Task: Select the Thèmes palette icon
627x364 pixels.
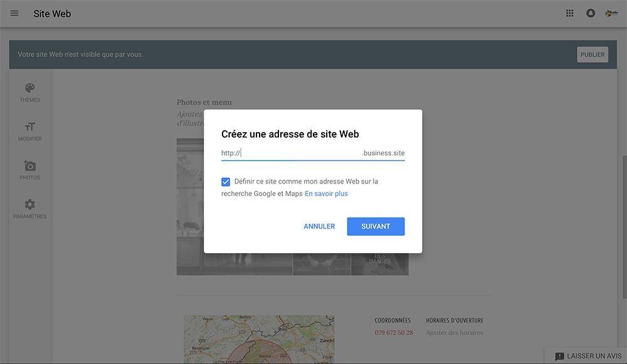Action: (29, 88)
